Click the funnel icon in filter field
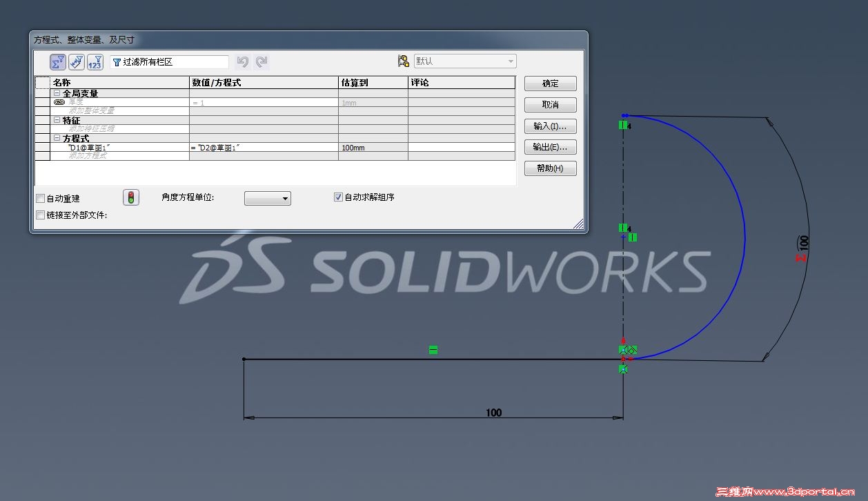868x501 pixels. pyautogui.click(x=117, y=62)
